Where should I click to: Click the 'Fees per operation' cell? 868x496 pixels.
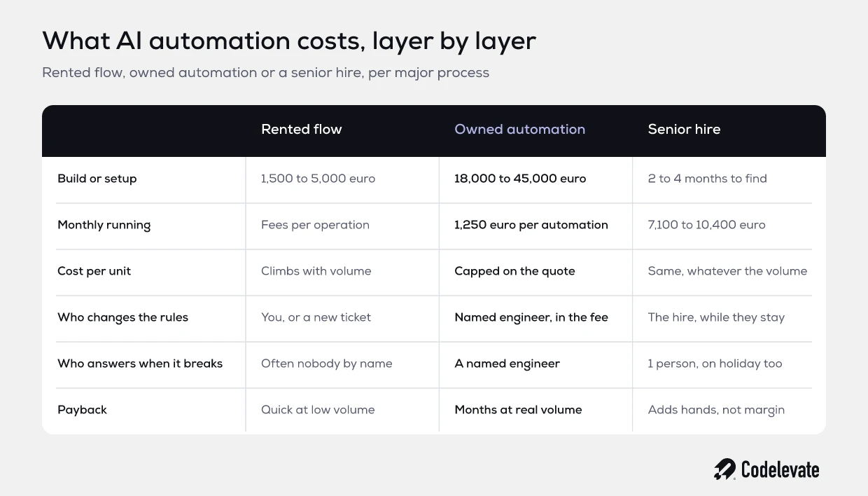[x=315, y=225]
